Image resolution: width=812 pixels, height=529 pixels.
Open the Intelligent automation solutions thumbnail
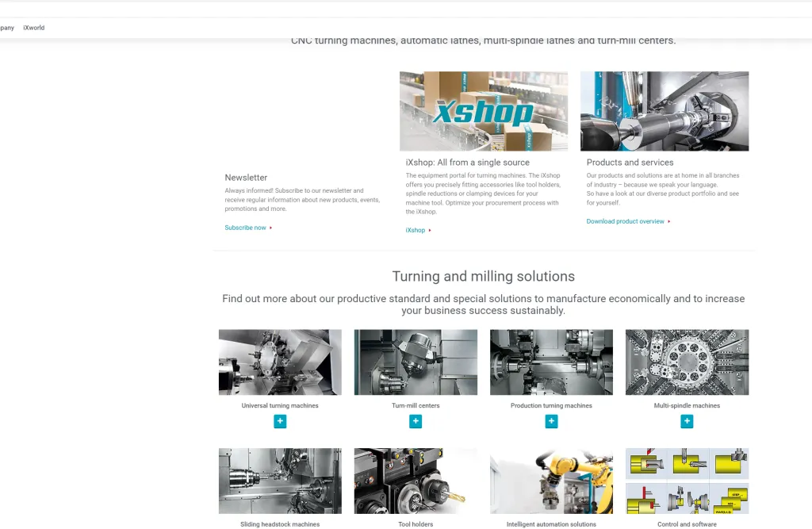click(552, 481)
